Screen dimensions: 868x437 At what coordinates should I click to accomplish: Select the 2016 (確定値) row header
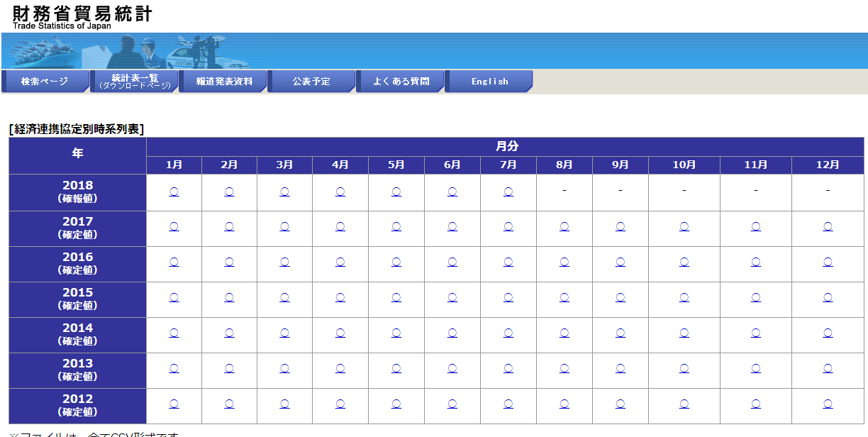click(77, 264)
